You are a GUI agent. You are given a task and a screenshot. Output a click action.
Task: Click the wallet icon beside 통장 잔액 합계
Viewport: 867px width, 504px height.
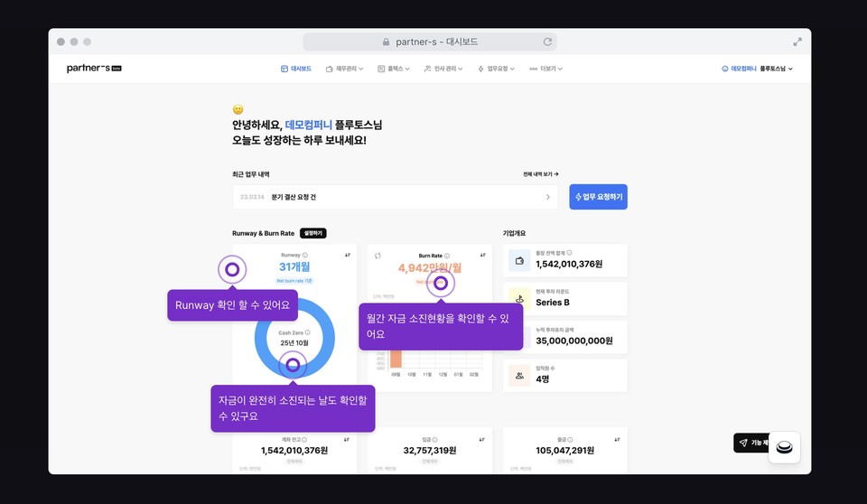[519, 261]
